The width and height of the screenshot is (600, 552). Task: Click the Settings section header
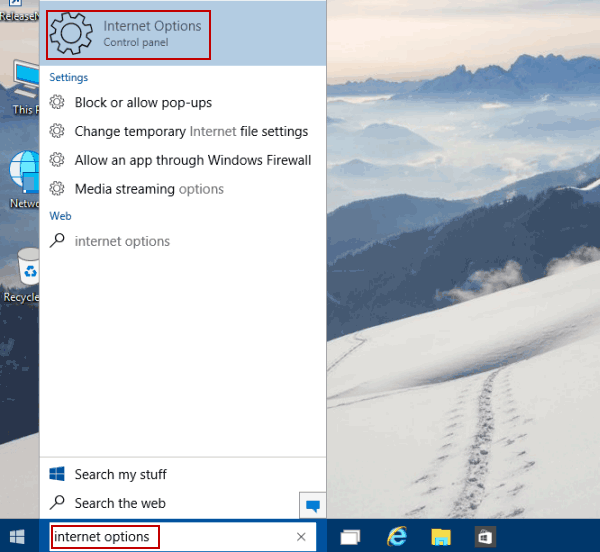(x=68, y=77)
